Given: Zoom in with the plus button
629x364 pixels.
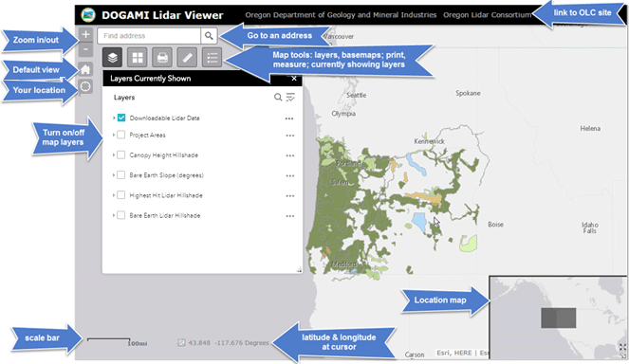Looking at the screenshot, I should (x=85, y=34).
